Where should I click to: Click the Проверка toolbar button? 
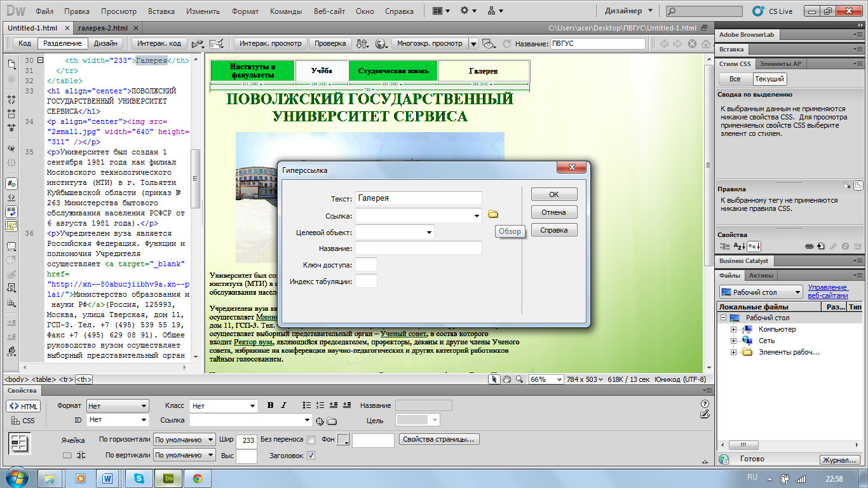click(x=330, y=43)
